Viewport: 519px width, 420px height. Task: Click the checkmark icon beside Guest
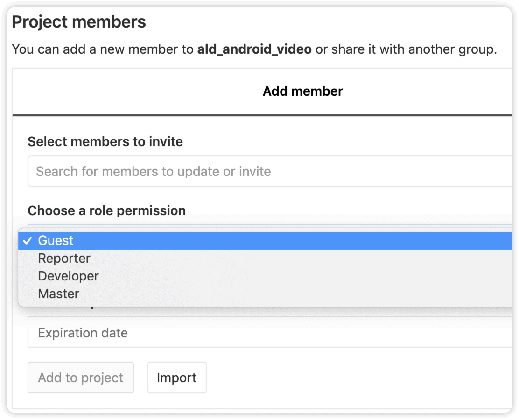[x=28, y=241]
